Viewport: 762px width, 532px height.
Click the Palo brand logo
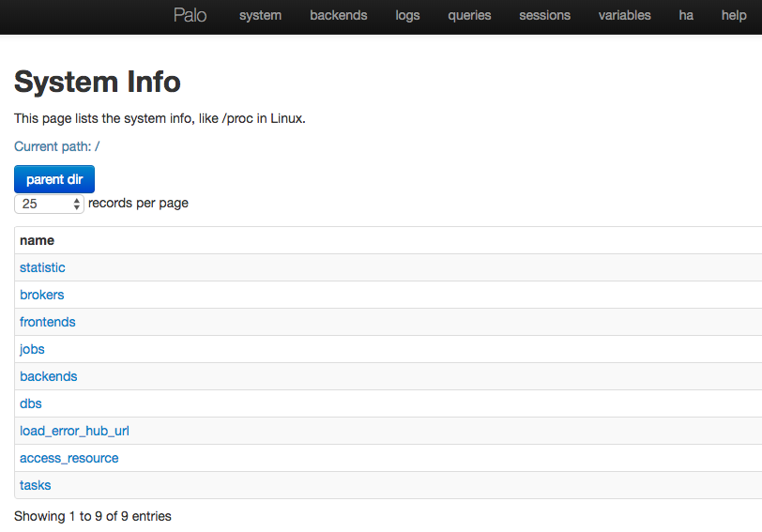190,15
